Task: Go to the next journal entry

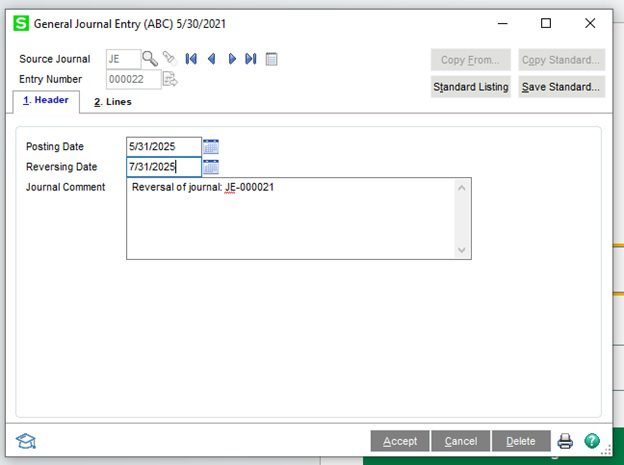Action: (232, 59)
